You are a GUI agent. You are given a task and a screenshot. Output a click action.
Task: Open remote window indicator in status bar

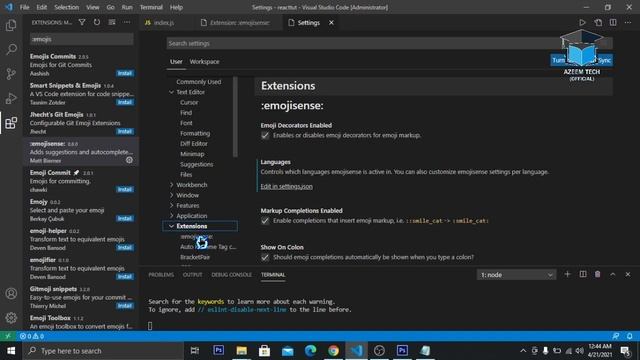point(8,336)
